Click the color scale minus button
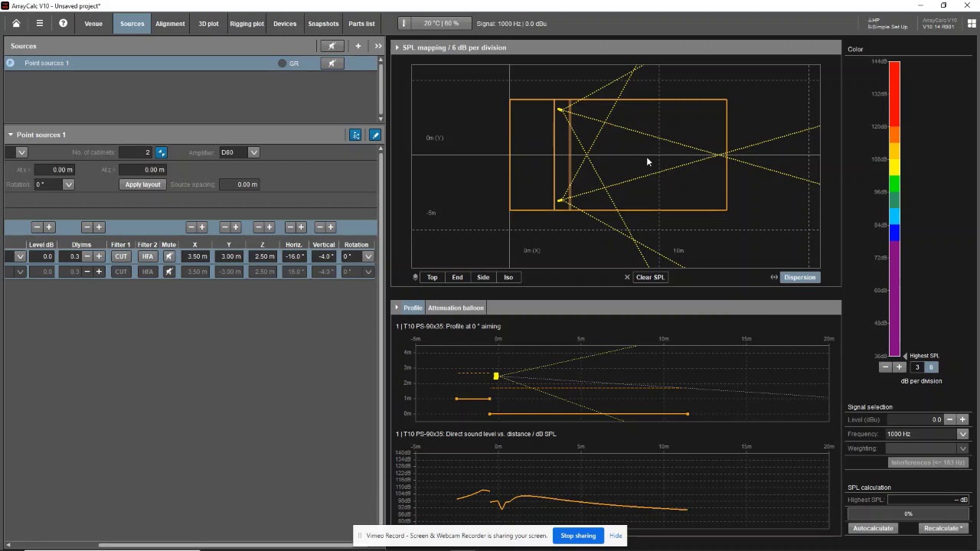Screen dimensions: 980x551 point(885,367)
